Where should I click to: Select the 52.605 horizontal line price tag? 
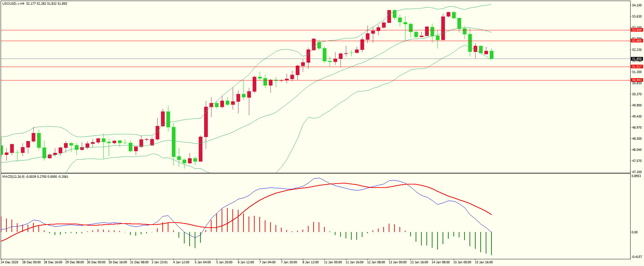click(x=637, y=41)
